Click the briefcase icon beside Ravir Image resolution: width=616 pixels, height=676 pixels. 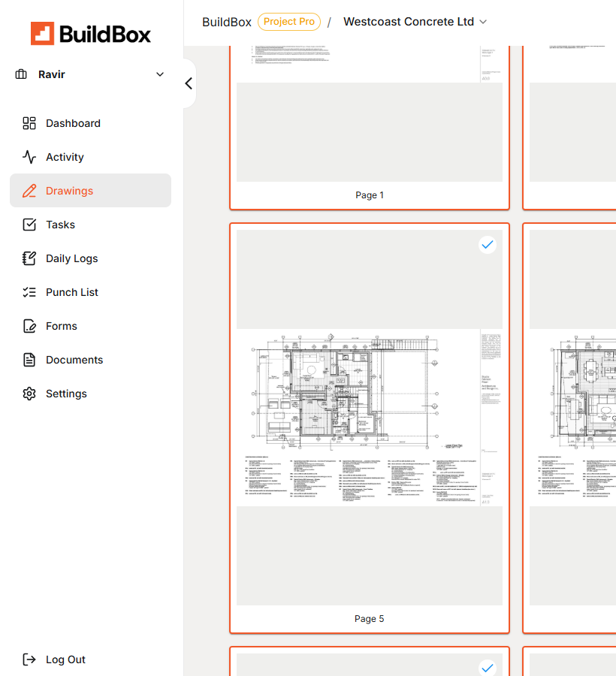21,74
